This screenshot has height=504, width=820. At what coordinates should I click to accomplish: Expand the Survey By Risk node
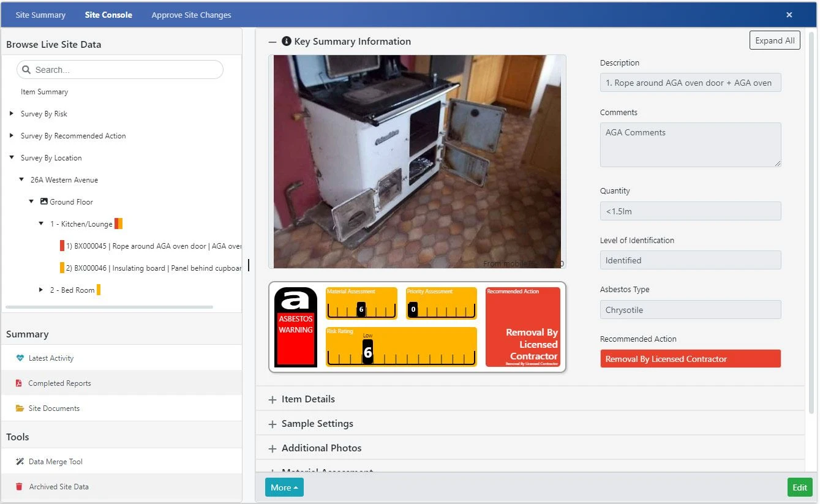coord(12,114)
